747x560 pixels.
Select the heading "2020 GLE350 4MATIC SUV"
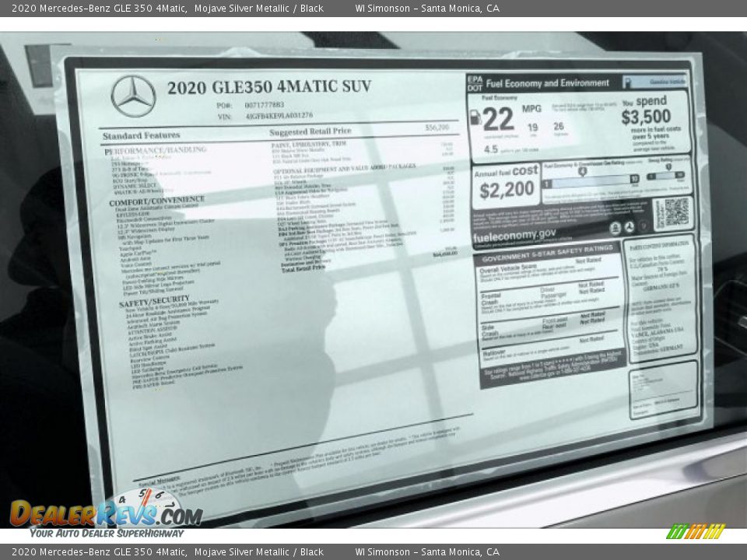click(268, 86)
